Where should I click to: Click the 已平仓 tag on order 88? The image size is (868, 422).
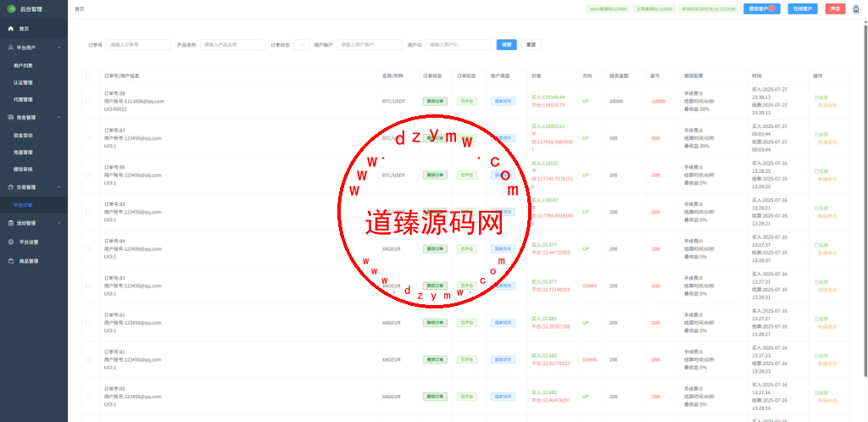click(467, 101)
